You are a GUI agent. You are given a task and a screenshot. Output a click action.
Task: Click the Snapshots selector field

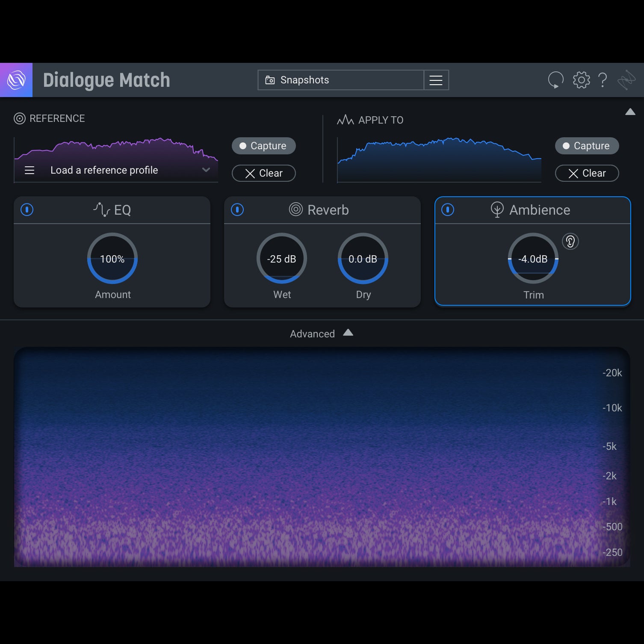[341, 80]
